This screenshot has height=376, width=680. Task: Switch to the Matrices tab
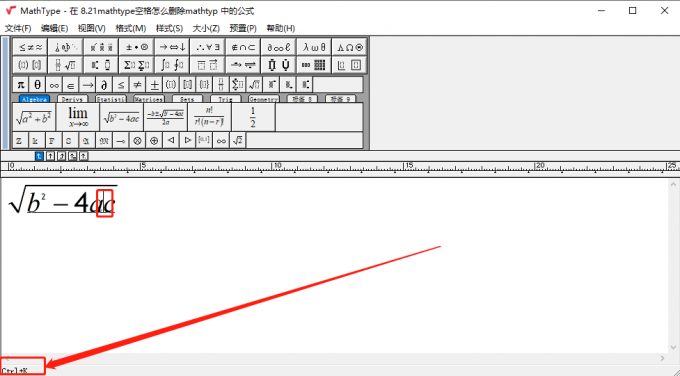pos(149,99)
